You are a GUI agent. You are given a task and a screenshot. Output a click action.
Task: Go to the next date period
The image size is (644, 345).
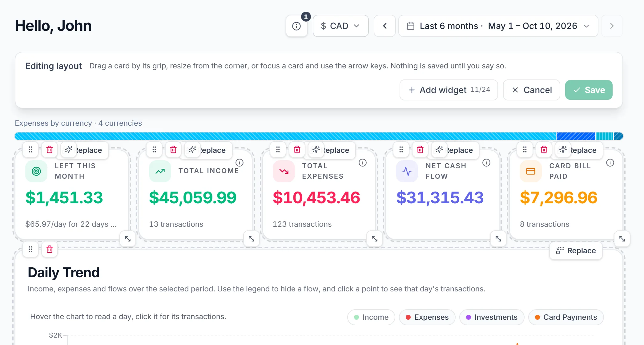pos(612,26)
